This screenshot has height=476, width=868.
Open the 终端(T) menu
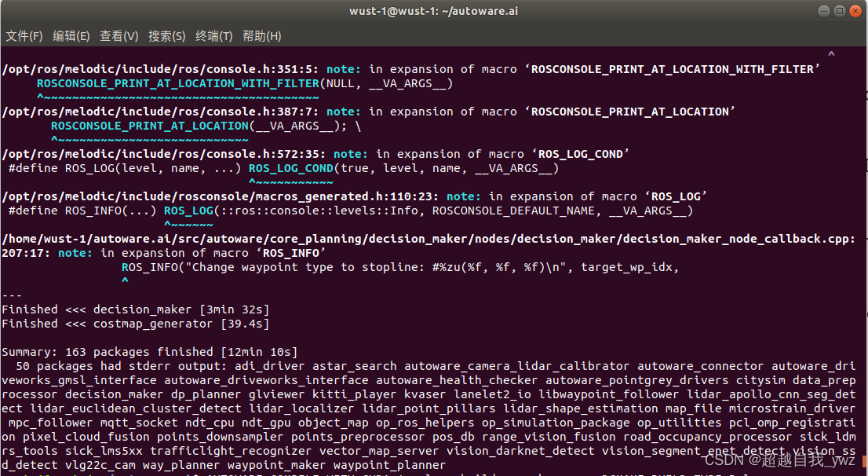[214, 35]
